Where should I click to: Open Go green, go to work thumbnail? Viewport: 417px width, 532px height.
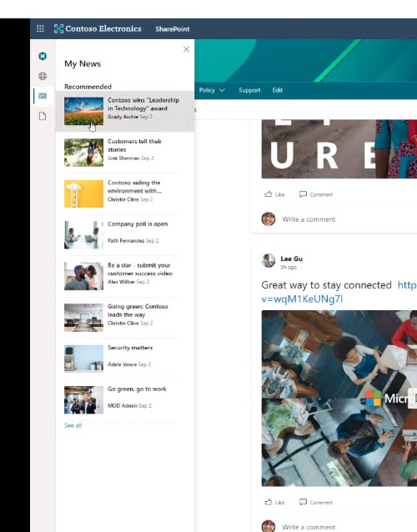pos(83,400)
